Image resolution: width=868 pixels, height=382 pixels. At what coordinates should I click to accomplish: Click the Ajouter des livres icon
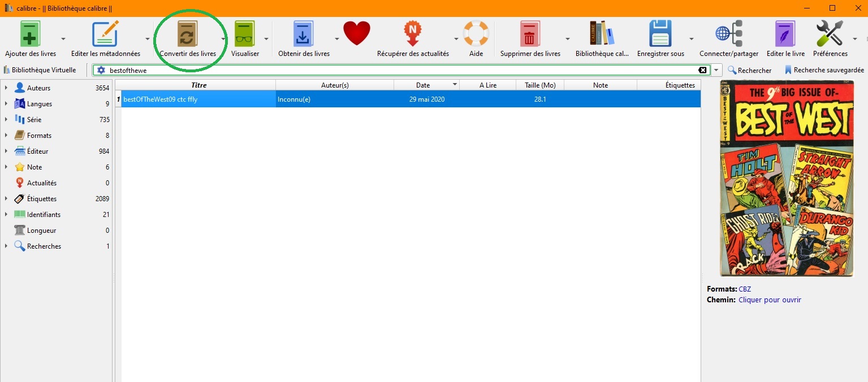(31, 34)
